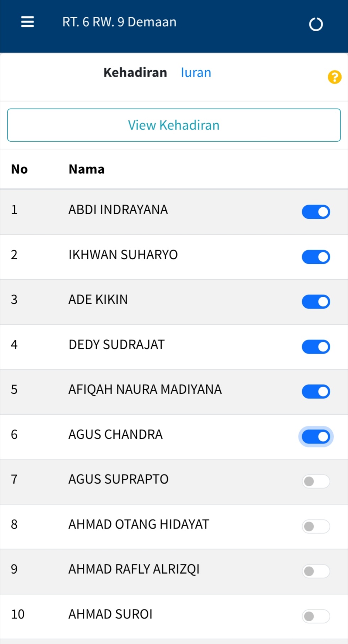Viewport: 348px width, 644px height.
Task: Disable IKHWAN SUHARYO attendance switch
Action: click(x=316, y=257)
